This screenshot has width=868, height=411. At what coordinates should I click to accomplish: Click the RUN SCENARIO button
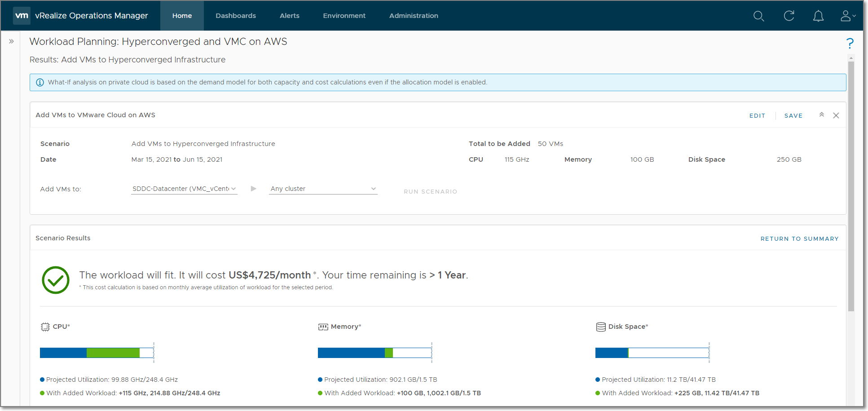(x=430, y=192)
